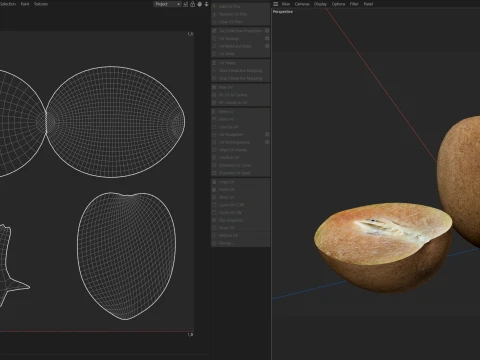Viewport: 480px width, 360px height.
Task: Click the Fit UV to Canvas icon
Action: pos(214,95)
